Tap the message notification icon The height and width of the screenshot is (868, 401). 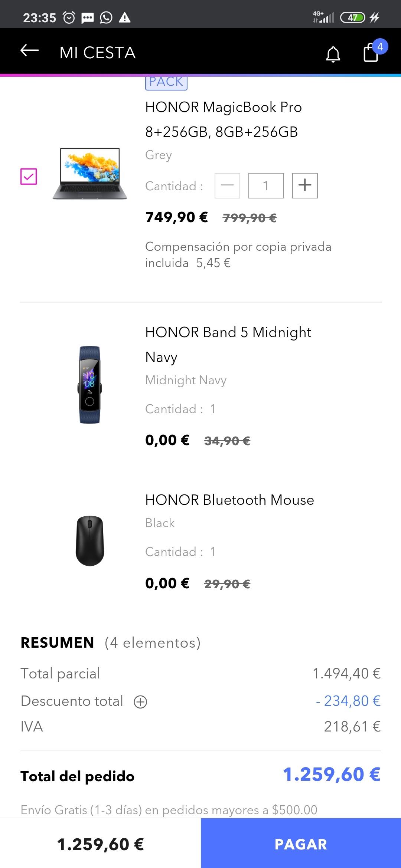point(88,17)
